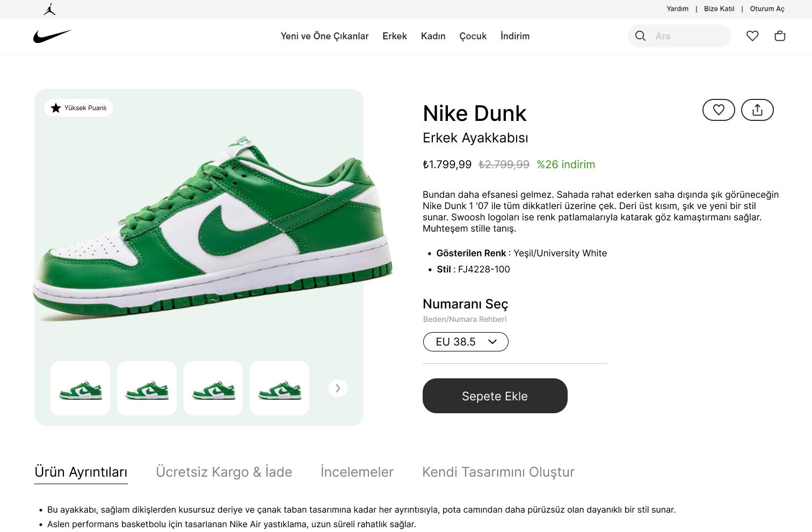Click the Nike Dunk product title
This screenshot has height=532, width=812.
(475, 113)
